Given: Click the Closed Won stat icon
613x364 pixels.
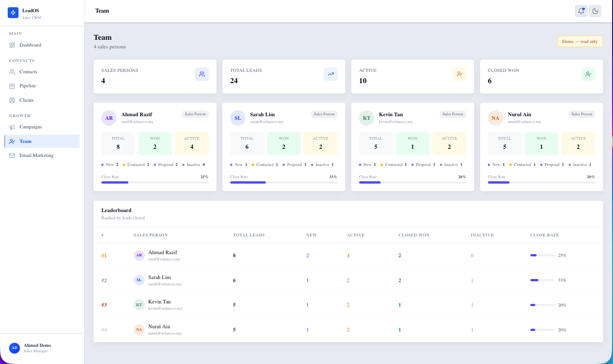Looking at the screenshot, I should tap(588, 74).
